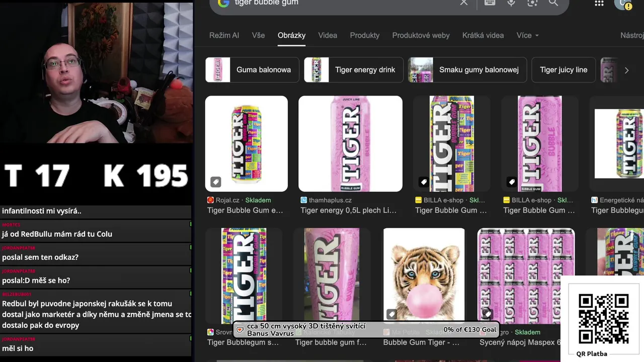Open the on-screen keyboard icon in search bar
Image resolution: width=644 pixels, height=362 pixels.
tap(490, 3)
